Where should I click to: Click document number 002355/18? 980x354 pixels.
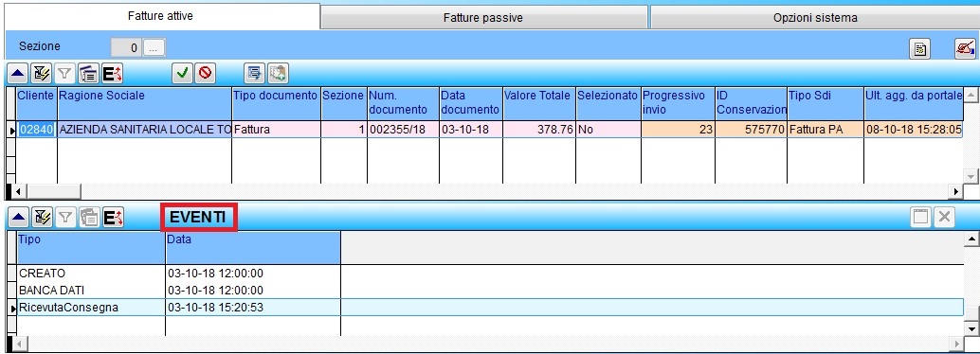[x=403, y=130]
